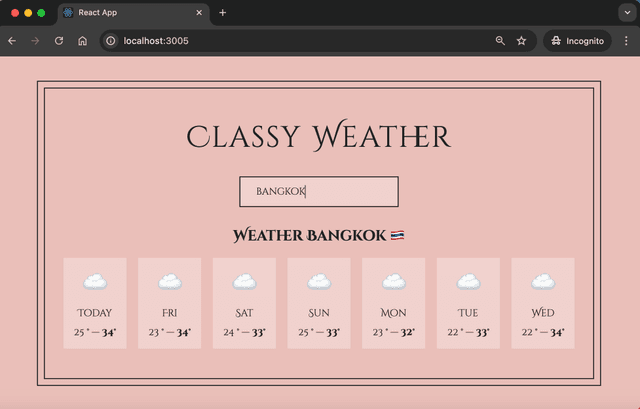Click the cloud icon on Mon card
The height and width of the screenshot is (409, 640).
394,282
